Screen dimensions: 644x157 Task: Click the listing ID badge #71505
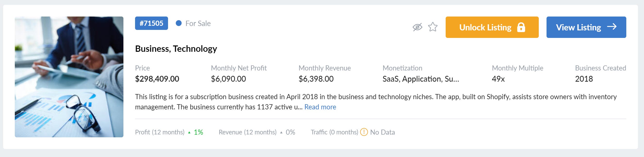click(152, 23)
